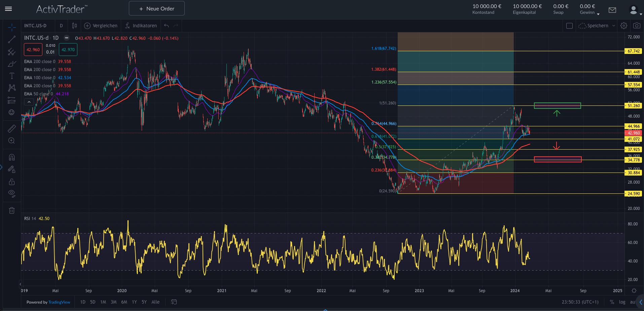Open the Indikatoren indicators dialog

141,26
